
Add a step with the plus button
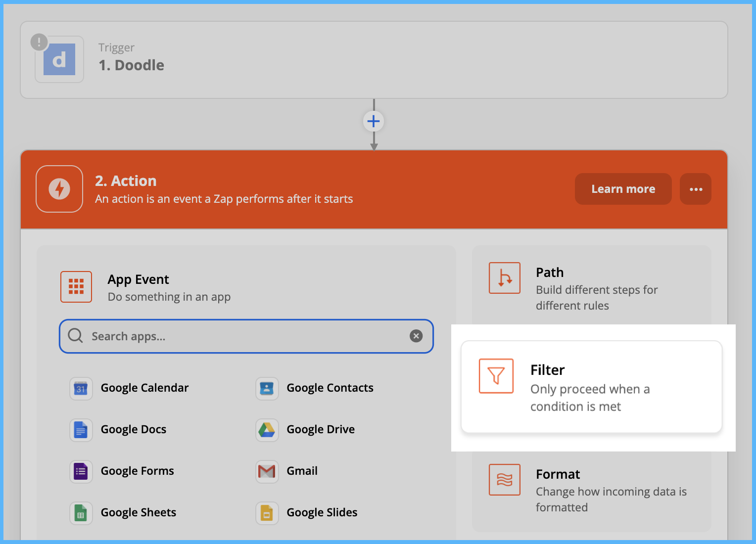[x=374, y=121]
